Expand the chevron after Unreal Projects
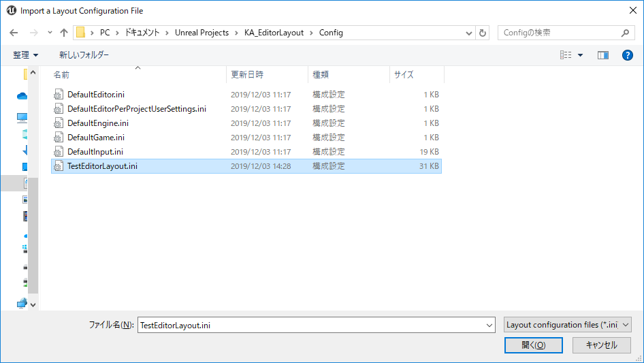Screen dimensions: 644x363 pyautogui.click(x=237, y=33)
